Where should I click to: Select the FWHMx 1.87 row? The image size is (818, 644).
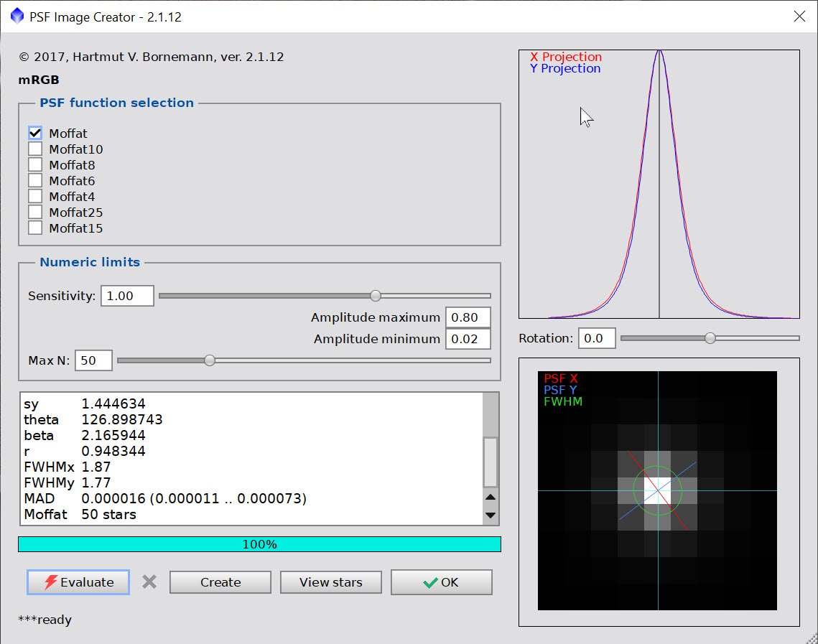tap(253, 467)
